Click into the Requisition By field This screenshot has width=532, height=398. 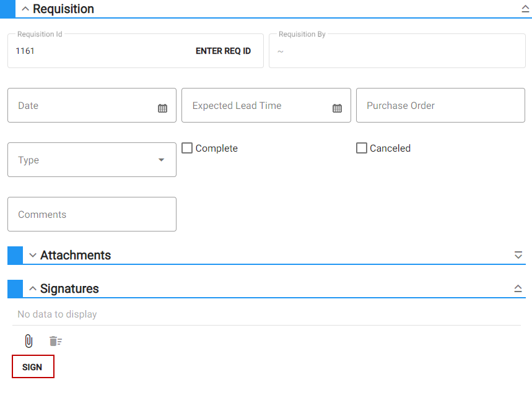[x=398, y=51]
